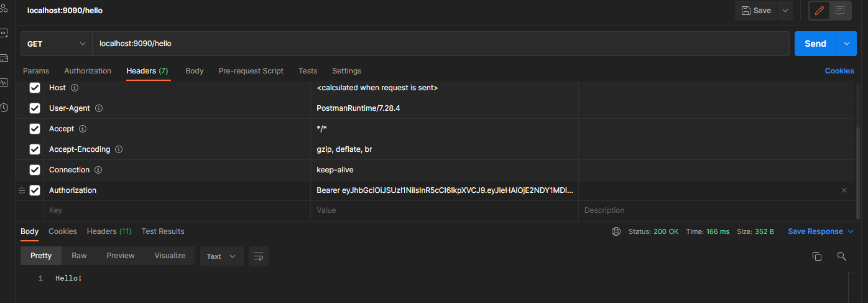
Task: Select the Raw view
Action: [79, 256]
